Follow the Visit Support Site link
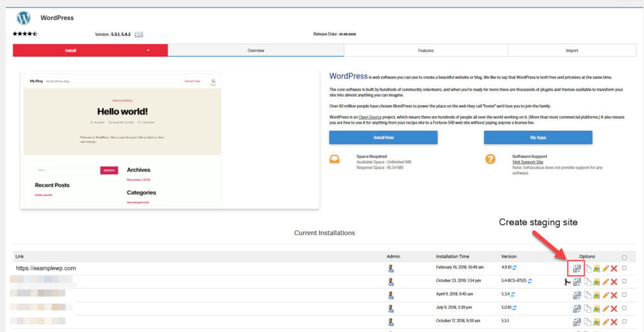644x332 pixels. [527, 162]
